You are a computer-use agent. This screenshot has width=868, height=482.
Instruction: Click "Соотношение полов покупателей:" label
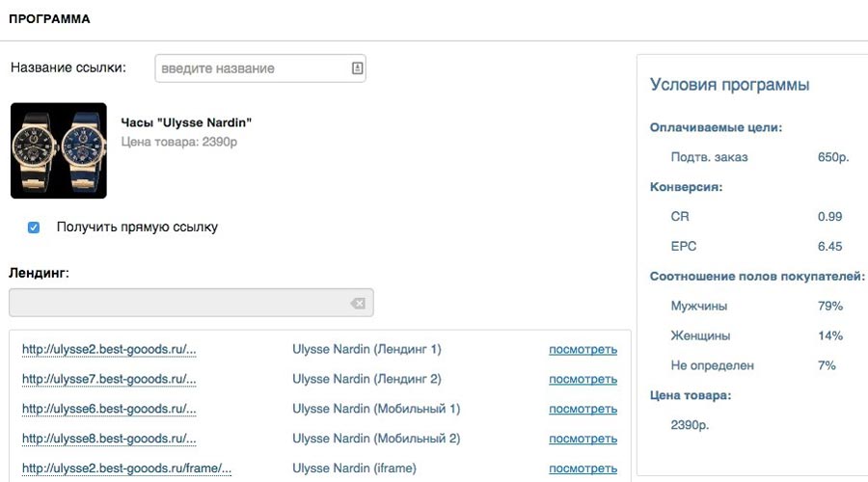pos(757,276)
